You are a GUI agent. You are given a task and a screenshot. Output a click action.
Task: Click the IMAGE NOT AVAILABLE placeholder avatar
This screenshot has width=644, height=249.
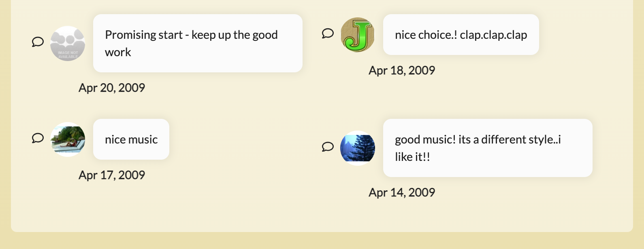click(68, 44)
